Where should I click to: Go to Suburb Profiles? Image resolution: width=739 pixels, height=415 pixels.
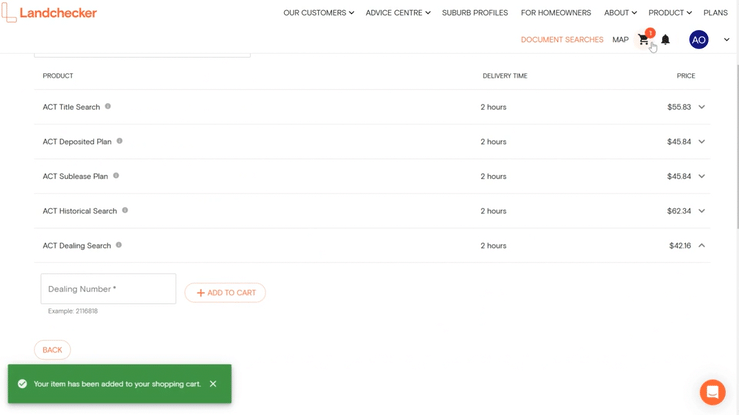click(475, 13)
